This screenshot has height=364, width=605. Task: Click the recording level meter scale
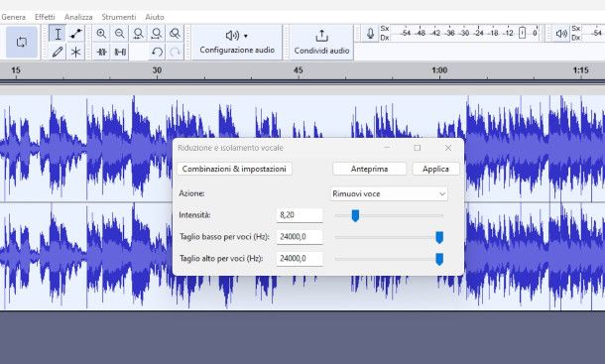click(465, 34)
